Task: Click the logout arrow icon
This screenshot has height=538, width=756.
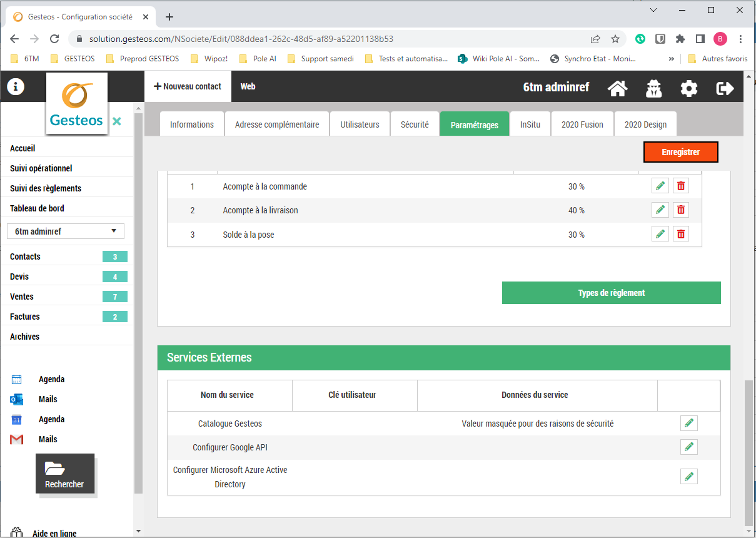Action: [x=725, y=88]
